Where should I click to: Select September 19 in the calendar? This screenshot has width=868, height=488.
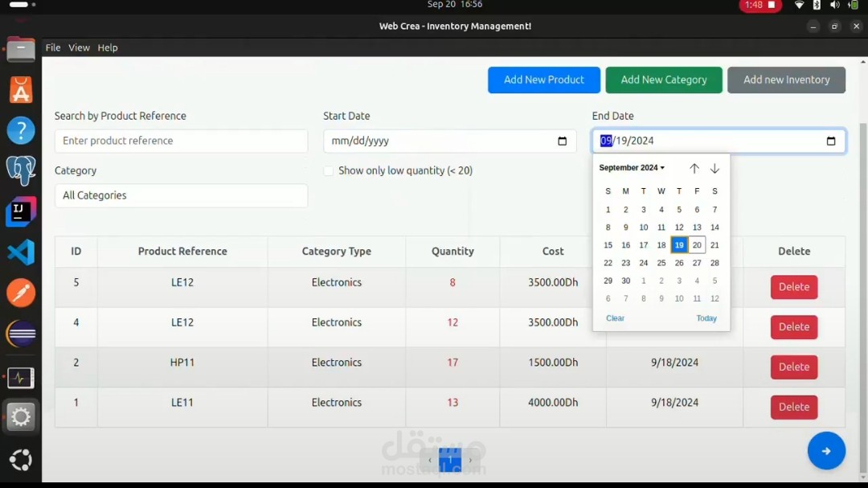pyautogui.click(x=679, y=245)
